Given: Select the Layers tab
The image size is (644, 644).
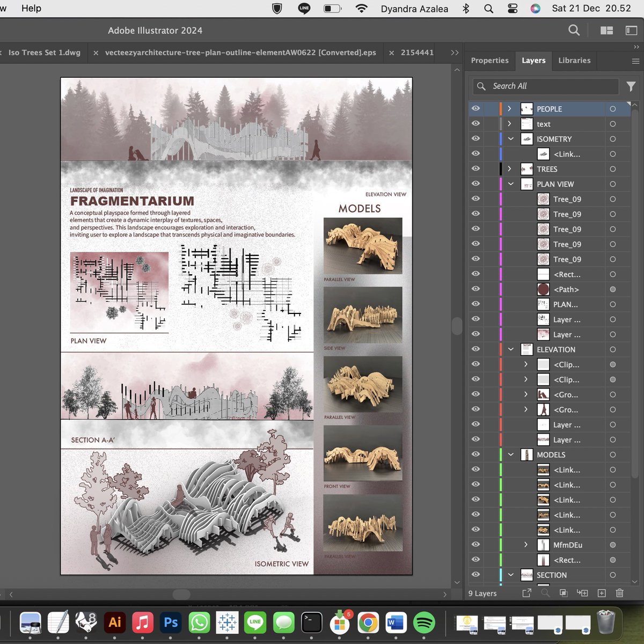Looking at the screenshot, I should coord(533,61).
